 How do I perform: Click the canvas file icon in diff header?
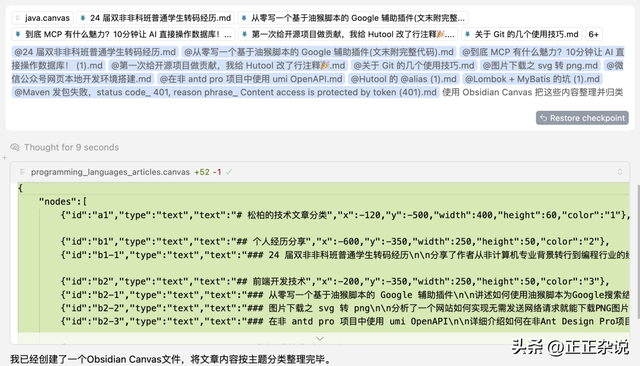coord(22,172)
